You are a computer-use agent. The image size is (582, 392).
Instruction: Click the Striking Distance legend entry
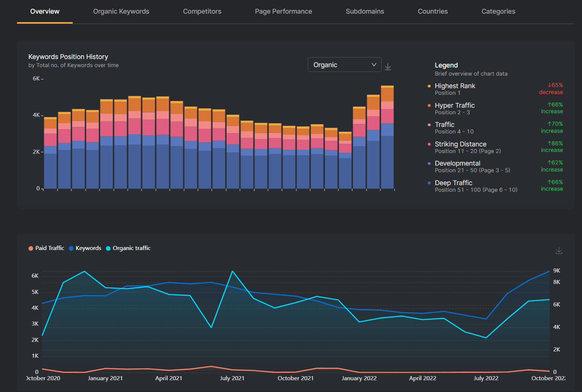461,144
